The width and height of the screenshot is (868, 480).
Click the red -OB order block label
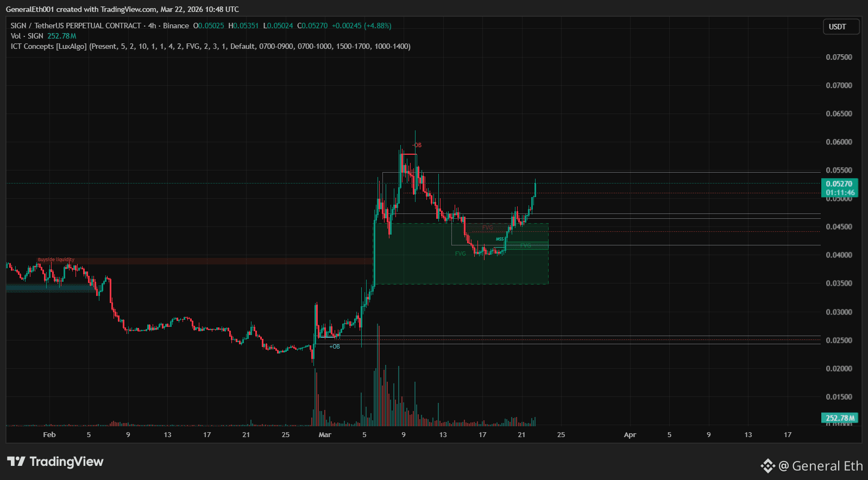417,145
